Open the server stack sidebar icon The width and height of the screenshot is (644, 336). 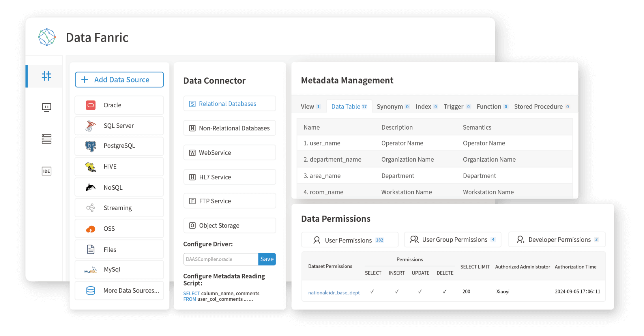pyautogui.click(x=46, y=139)
